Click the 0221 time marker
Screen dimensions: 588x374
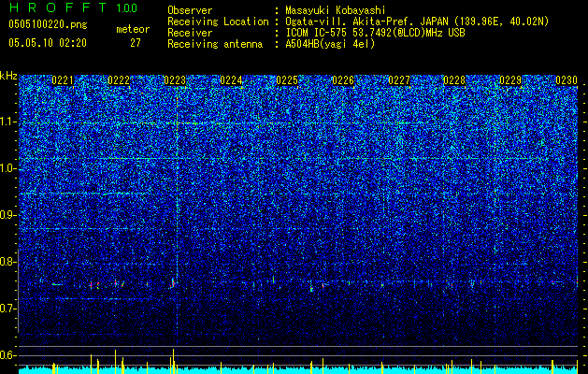pos(63,80)
